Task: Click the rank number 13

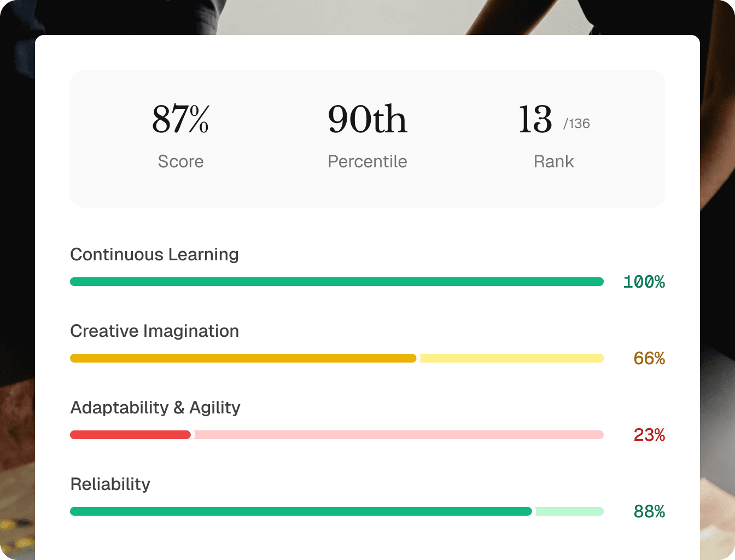Action: (x=535, y=119)
